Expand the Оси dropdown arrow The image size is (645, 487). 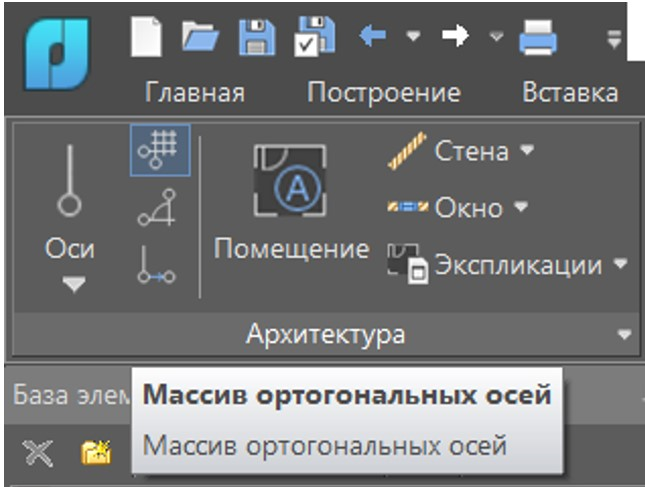(74, 284)
